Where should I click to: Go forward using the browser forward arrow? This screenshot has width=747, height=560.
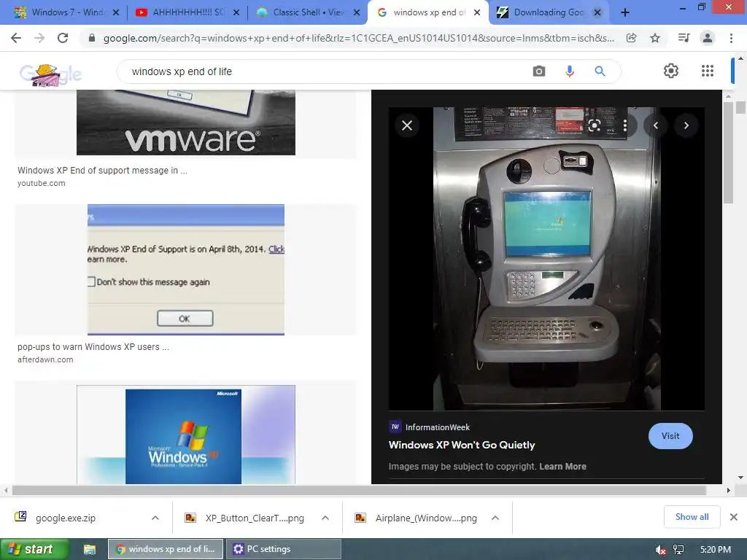(39, 38)
